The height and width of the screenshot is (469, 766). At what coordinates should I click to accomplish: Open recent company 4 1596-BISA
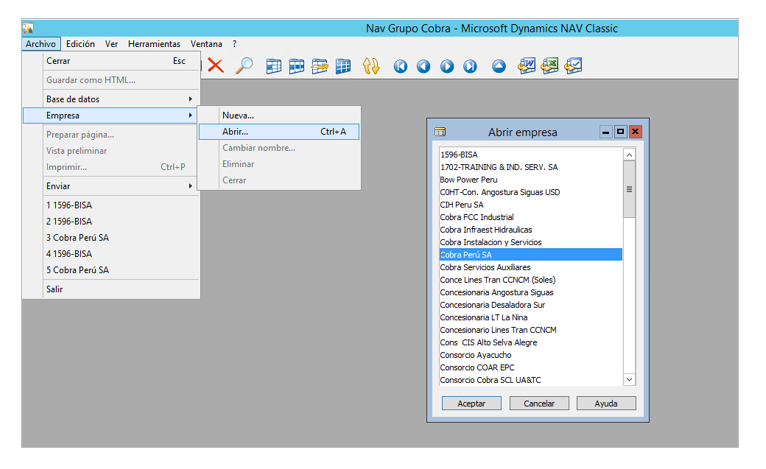point(111,254)
